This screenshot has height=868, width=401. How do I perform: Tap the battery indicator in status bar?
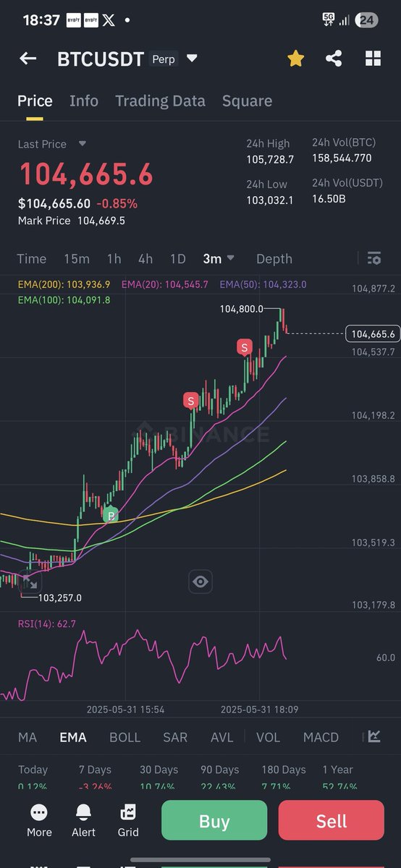[x=367, y=20]
